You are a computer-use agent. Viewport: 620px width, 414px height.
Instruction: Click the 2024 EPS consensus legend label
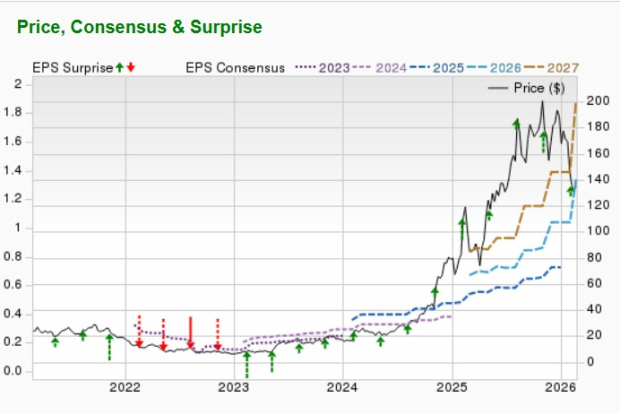[x=391, y=68]
